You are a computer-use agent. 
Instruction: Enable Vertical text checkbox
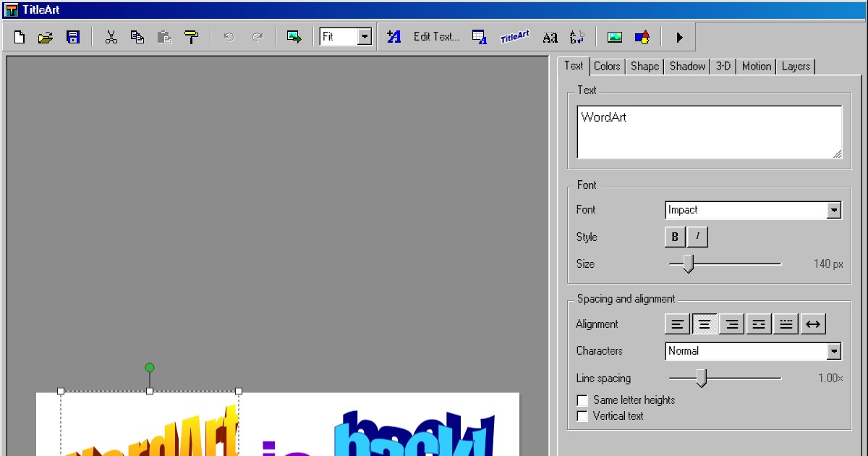tap(582, 416)
